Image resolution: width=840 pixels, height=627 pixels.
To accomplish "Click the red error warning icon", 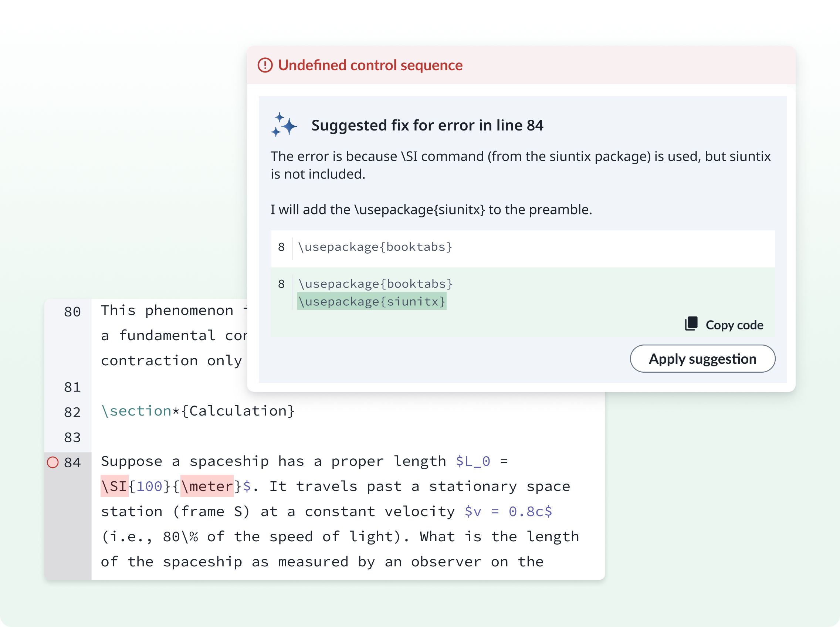I will coord(265,65).
